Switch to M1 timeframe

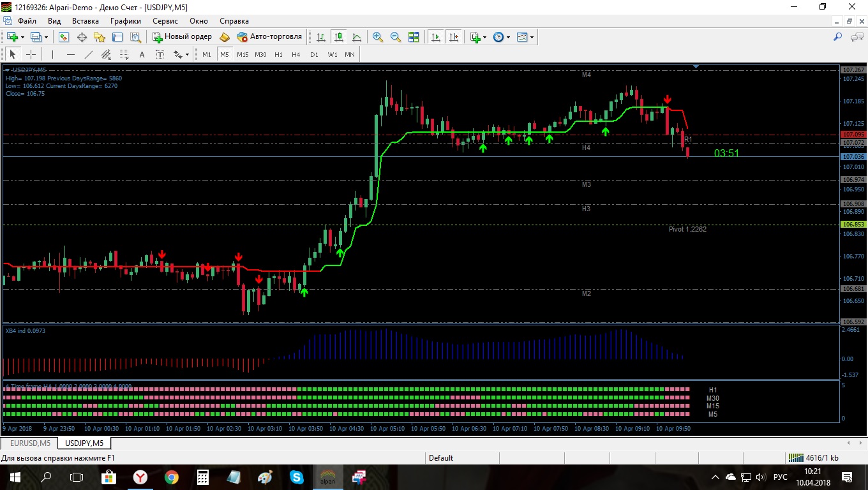coord(207,54)
